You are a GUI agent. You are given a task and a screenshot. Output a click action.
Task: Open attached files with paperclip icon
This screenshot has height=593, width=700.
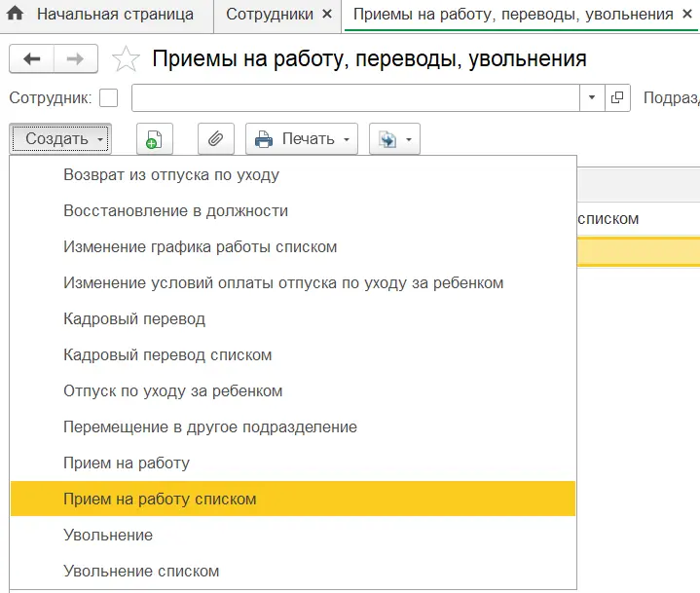click(215, 139)
